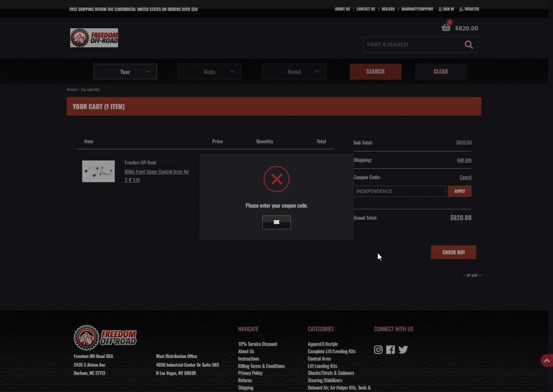Click the scroll-to-top arrow icon
Viewport: 553px width, 392px height.
[x=547, y=360]
